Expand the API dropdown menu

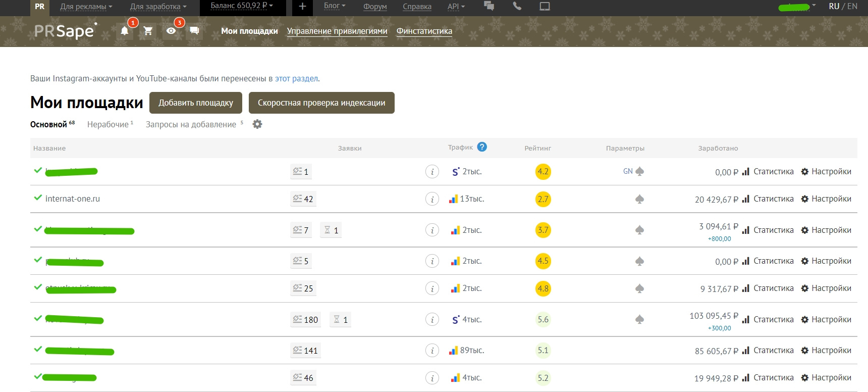tap(456, 7)
